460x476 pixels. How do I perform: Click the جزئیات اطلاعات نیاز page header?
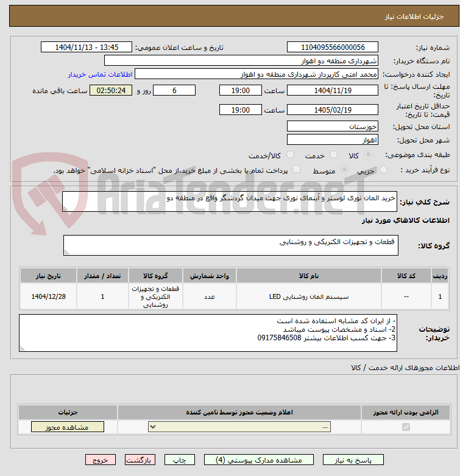[x=414, y=16]
